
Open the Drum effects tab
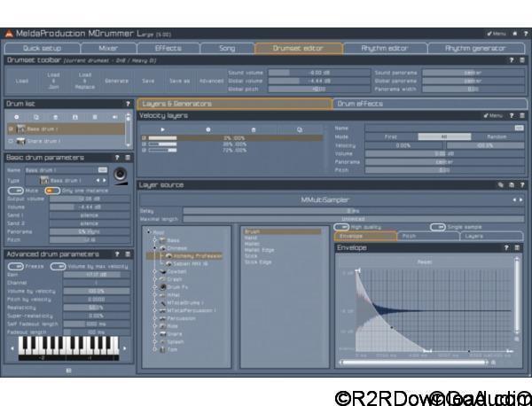[x=429, y=104]
